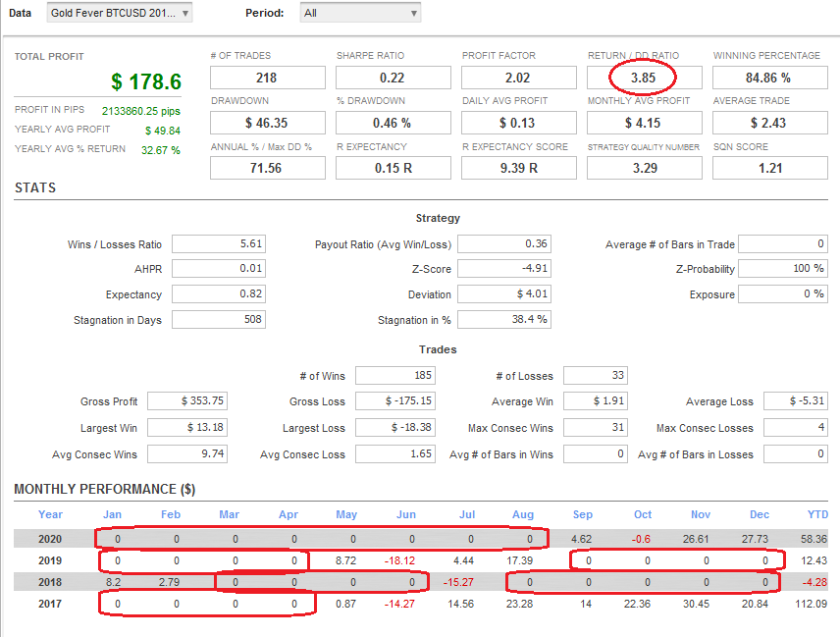Click the YTD column header
Screen dimensions: 840x637
point(817,514)
